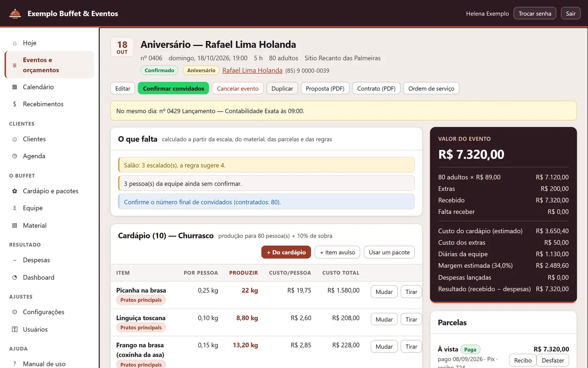Log out with the Sair button

pos(570,13)
